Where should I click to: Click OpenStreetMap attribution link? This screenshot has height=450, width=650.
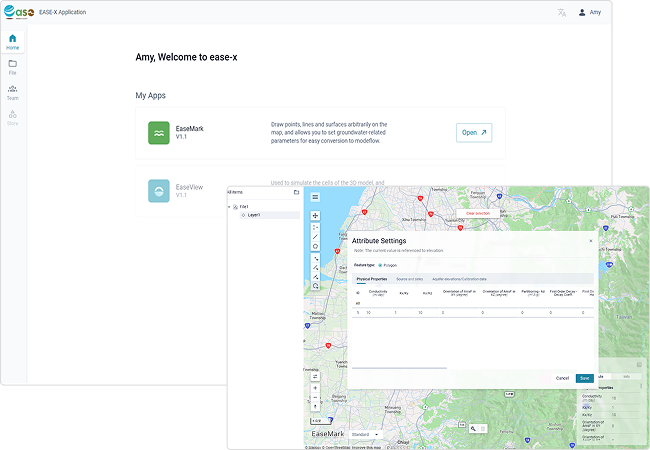click(337, 448)
